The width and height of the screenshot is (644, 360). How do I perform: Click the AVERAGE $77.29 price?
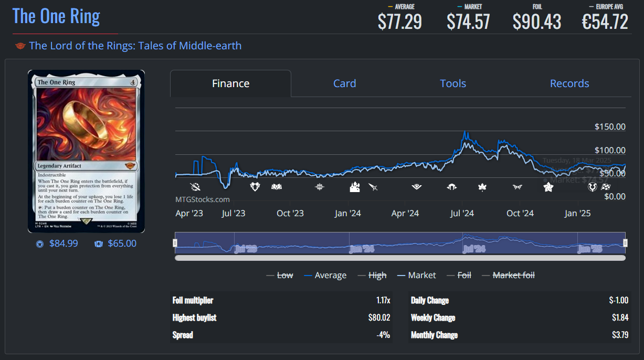400,21
